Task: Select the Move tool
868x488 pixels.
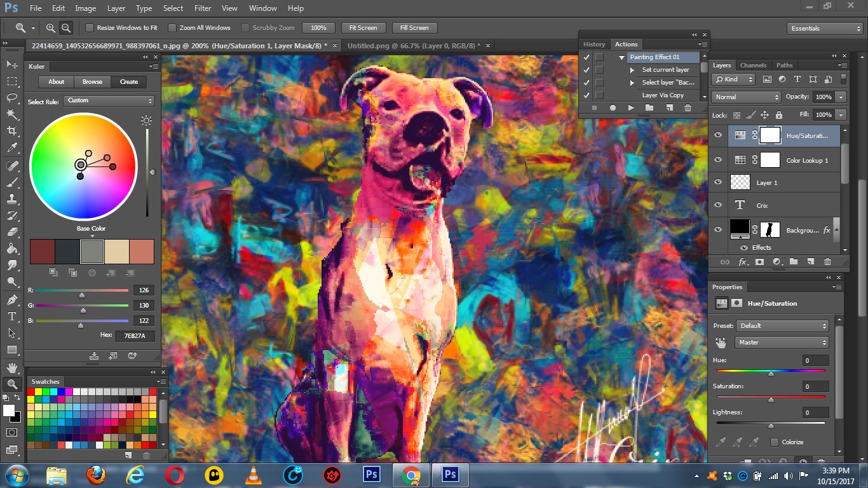Action: point(11,64)
